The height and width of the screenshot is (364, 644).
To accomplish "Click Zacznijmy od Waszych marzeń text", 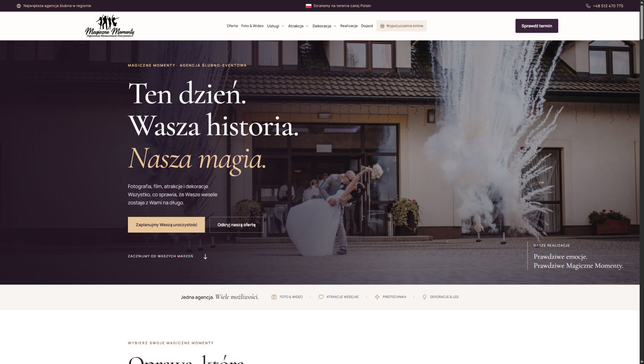I will (160, 256).
